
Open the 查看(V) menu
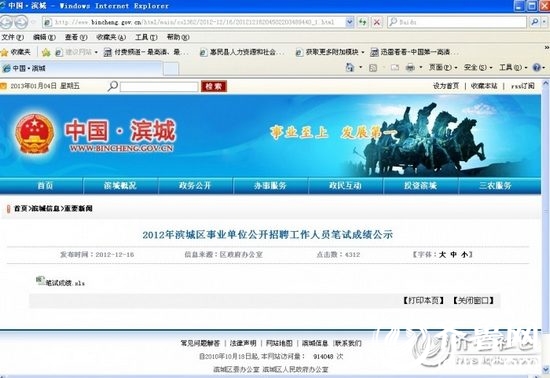click(x=76, y=37)
